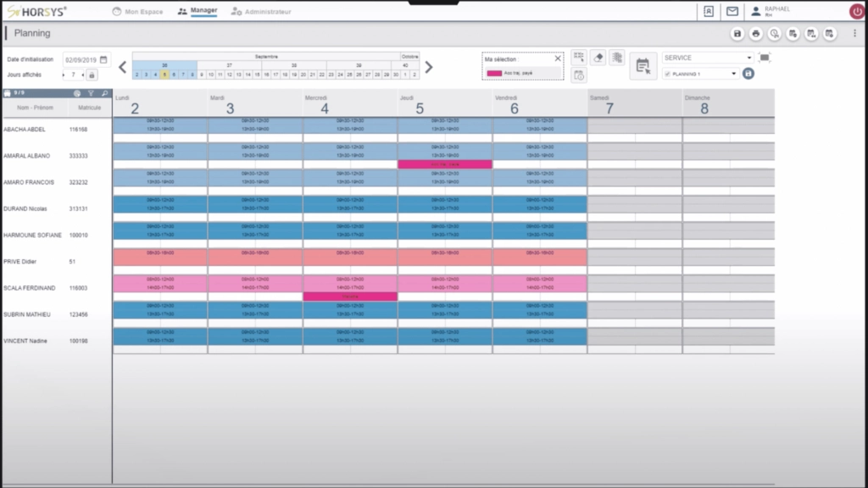Click the large calendar selection tool icon
Viewport: 868px width, 488px height.
tap(643, 66)
